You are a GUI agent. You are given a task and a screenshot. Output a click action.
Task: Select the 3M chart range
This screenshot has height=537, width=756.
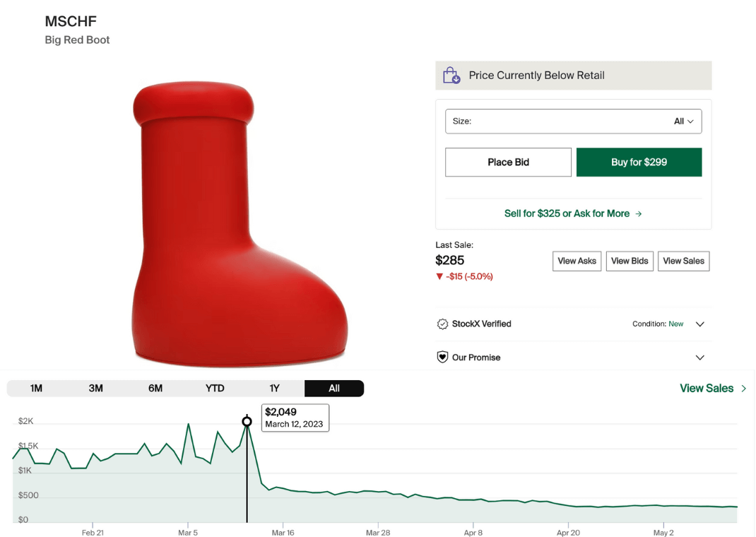tap(96, 389)
